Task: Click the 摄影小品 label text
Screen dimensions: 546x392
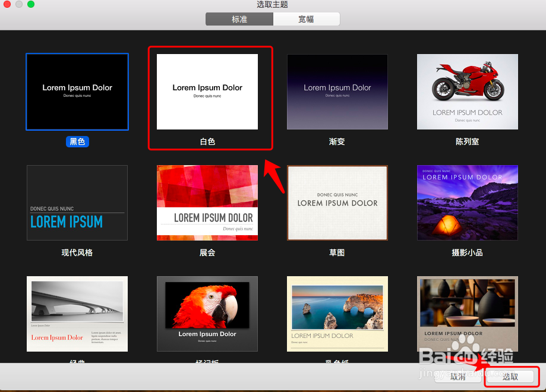Action: [468, 253]
